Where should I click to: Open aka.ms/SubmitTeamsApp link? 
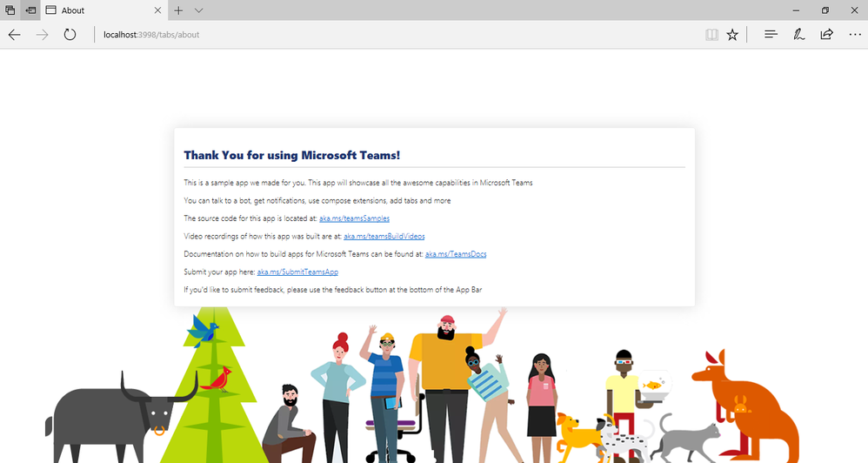297,272
